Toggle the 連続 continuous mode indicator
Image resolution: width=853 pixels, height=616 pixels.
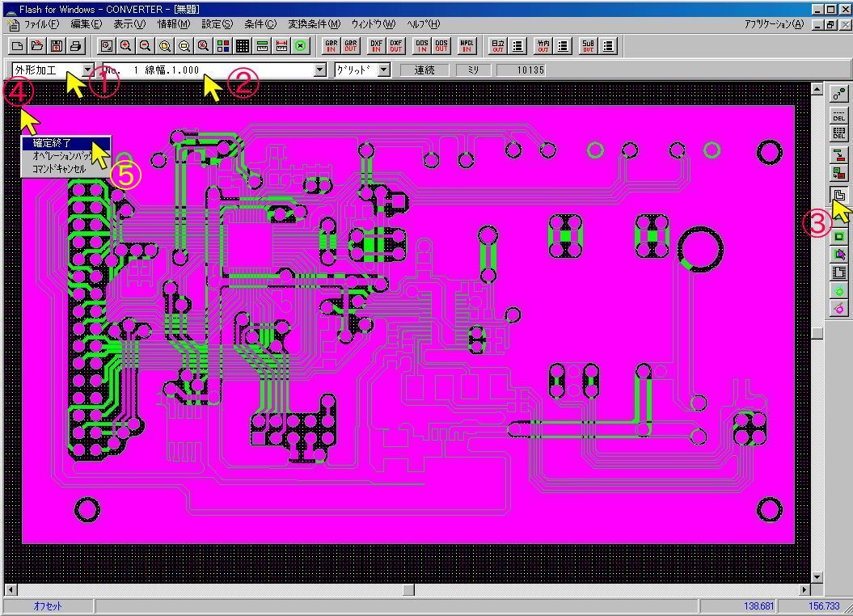click(x=424, y=70)
